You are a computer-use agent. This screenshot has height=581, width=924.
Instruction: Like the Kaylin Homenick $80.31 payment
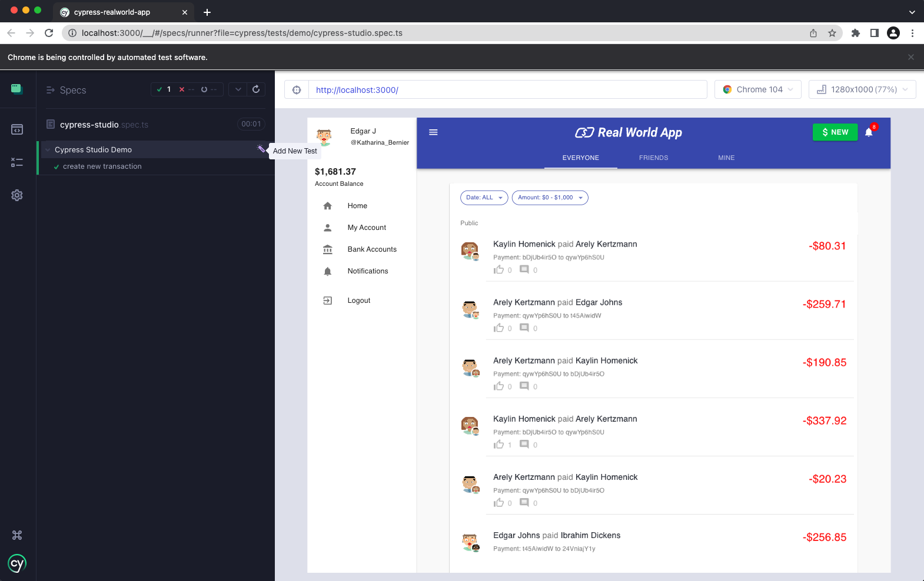coord(499,270)
